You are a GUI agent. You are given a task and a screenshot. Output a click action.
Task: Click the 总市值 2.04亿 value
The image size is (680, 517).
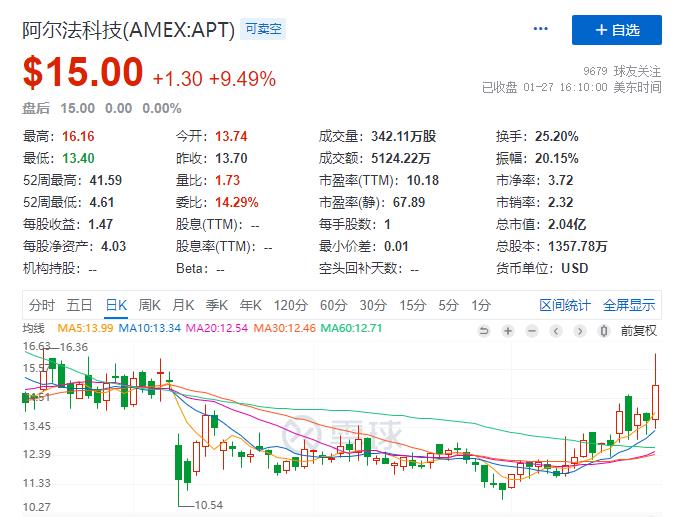pyautogui.click(x=567, y=224)
